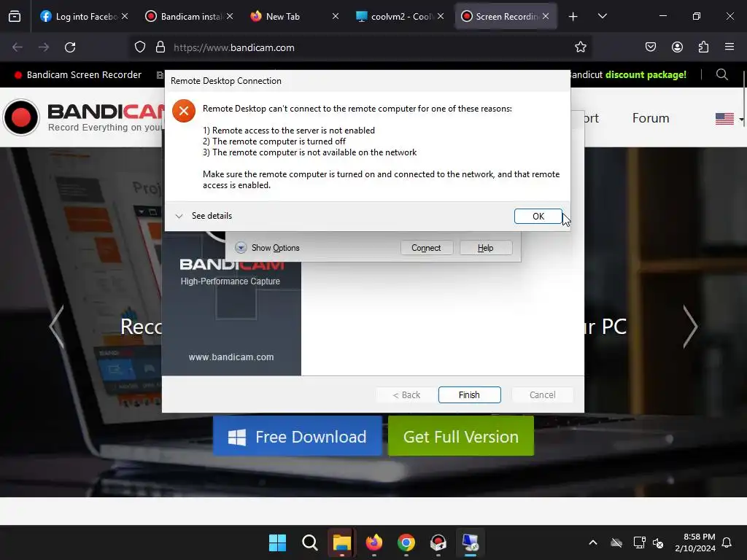Show previous banner slide arrow
747x560 pixels.
click(57, 327)
